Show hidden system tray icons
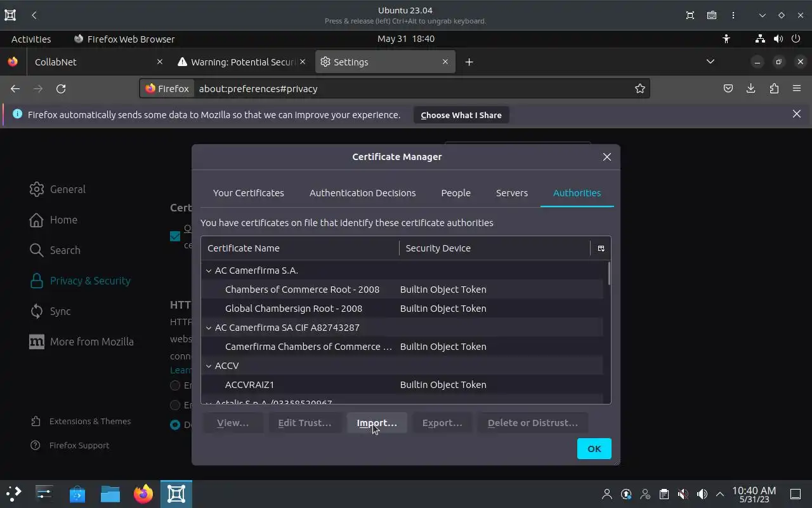The image size is (812, 508). tap(720, 494)
